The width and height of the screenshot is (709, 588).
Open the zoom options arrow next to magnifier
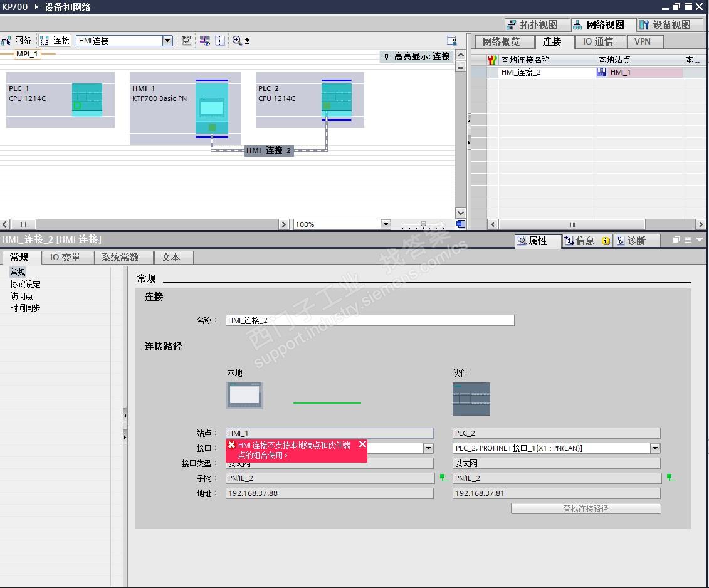[248, 41]
